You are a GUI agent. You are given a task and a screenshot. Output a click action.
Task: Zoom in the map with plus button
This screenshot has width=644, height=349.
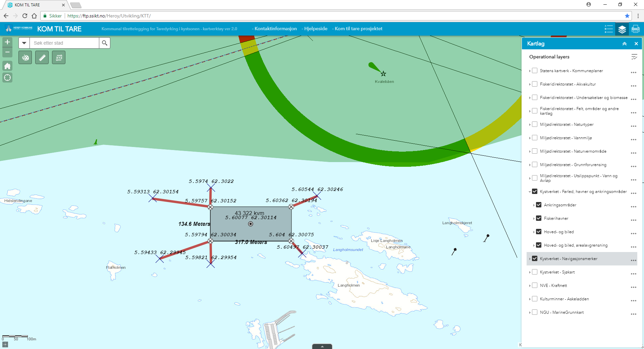coord(7,42)
